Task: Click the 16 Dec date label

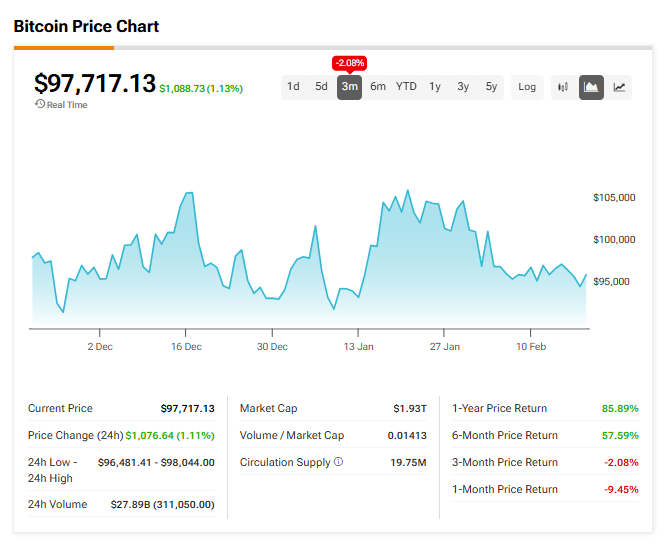Action: [x=186, y=347]
